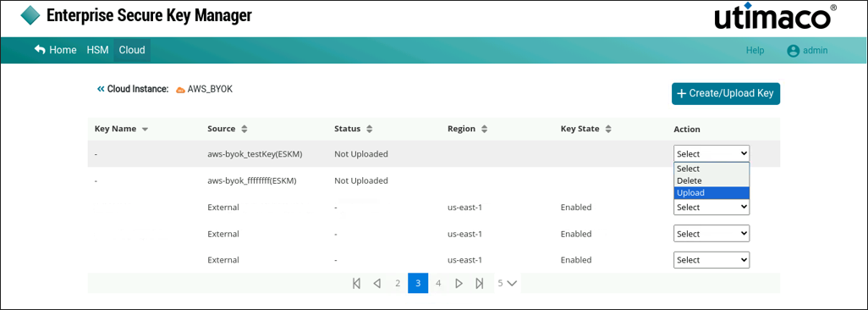Screen dimensions: 868x310
Task: Sort by Status column arrows
Action: (369, 129)
